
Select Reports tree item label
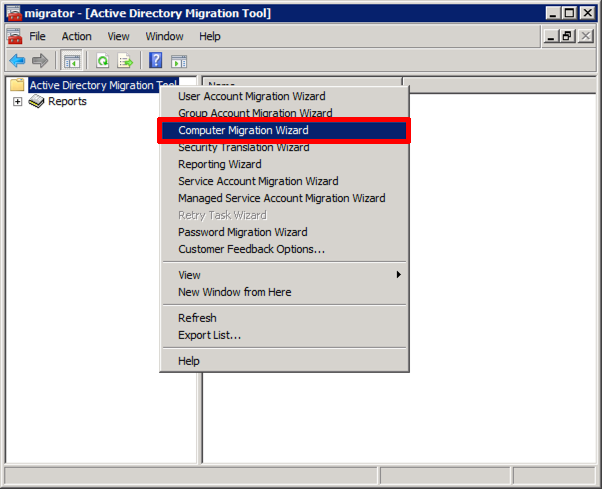[x=67, y=101]
